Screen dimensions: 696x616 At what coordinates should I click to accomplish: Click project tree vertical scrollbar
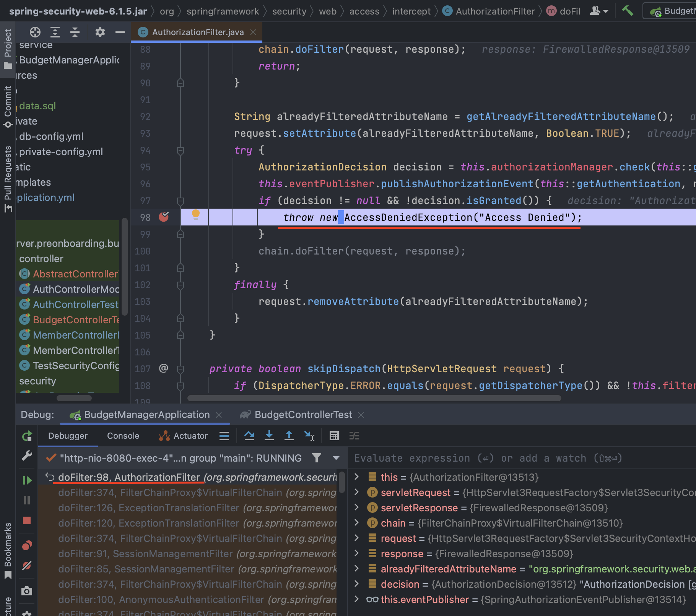[x=124, y=266]
